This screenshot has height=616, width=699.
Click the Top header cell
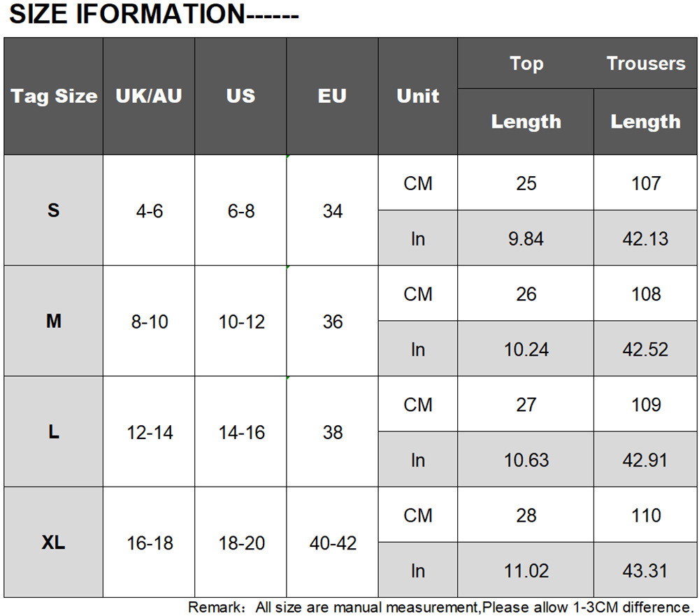526,64
